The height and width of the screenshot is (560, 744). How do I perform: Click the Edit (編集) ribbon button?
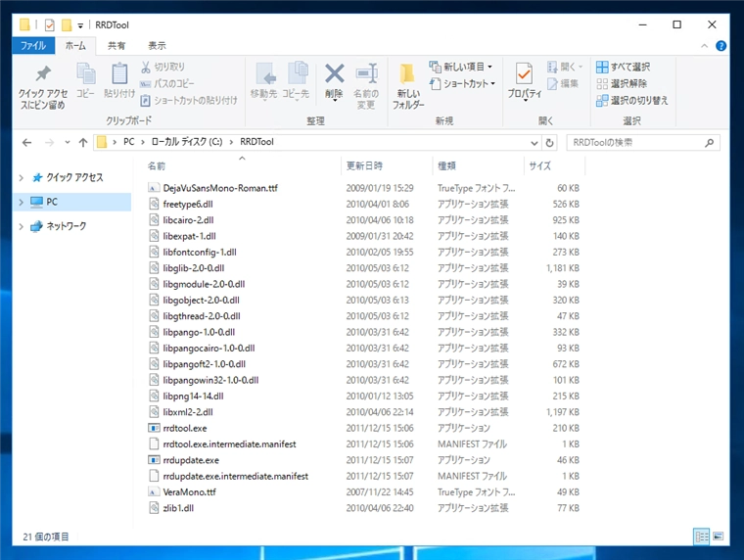(563, 84)
